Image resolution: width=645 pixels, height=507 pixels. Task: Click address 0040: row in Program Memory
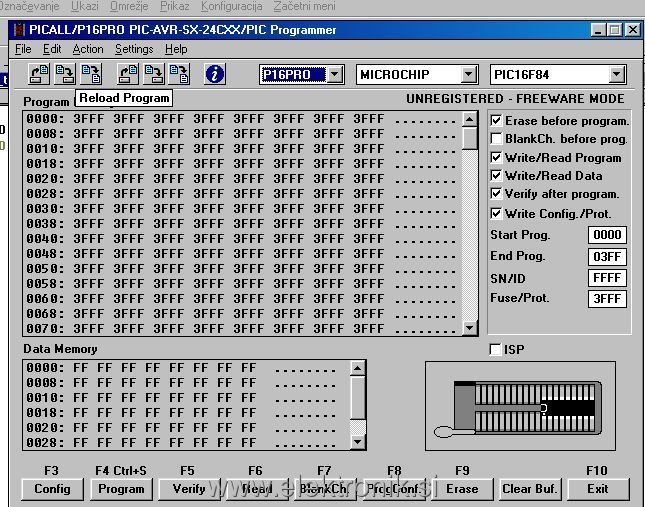click(x=242, y=238)
